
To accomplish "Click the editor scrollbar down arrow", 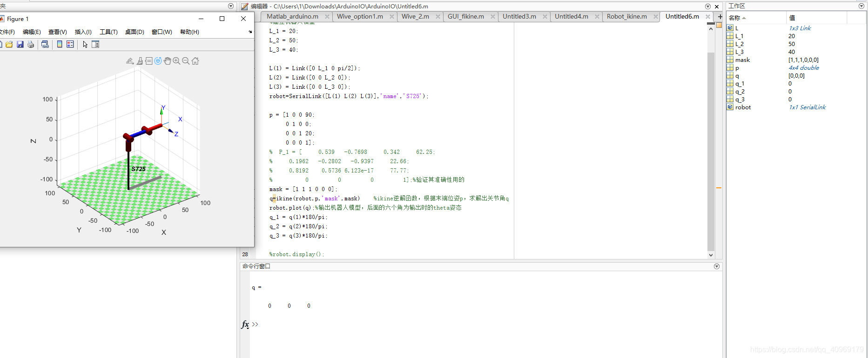I will [711, 255].
